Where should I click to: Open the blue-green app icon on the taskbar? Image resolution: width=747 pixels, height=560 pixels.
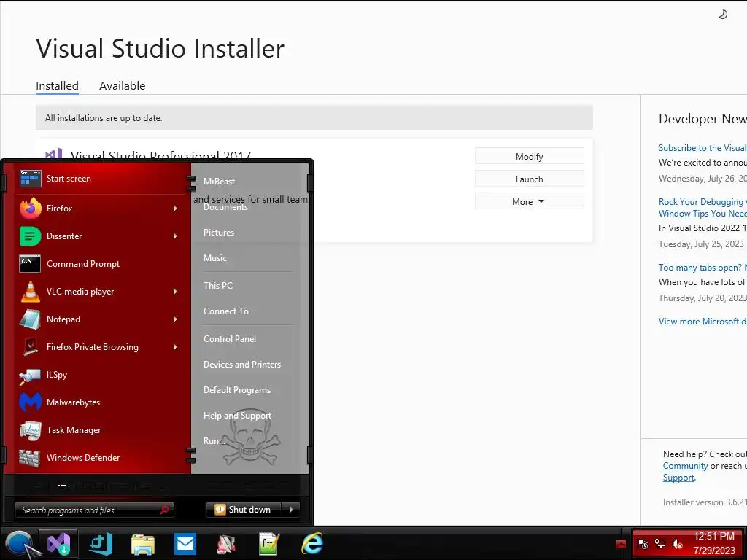click(x=101, y=544)
